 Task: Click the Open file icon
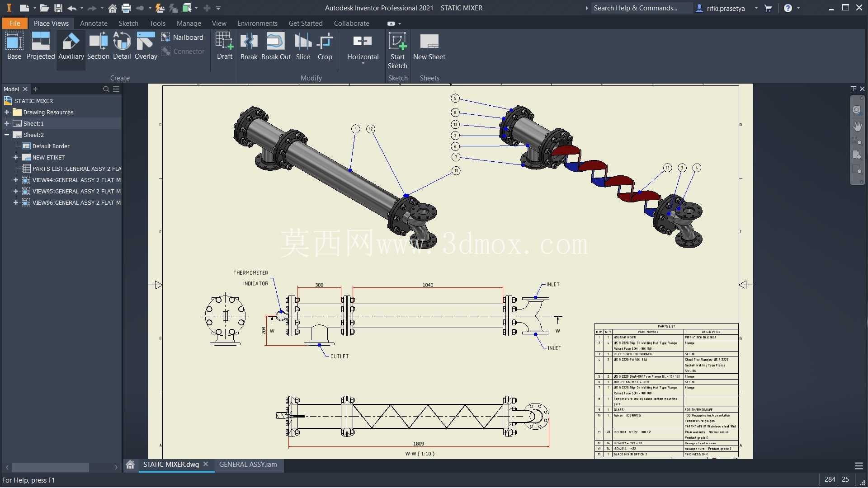coord(44,8)
